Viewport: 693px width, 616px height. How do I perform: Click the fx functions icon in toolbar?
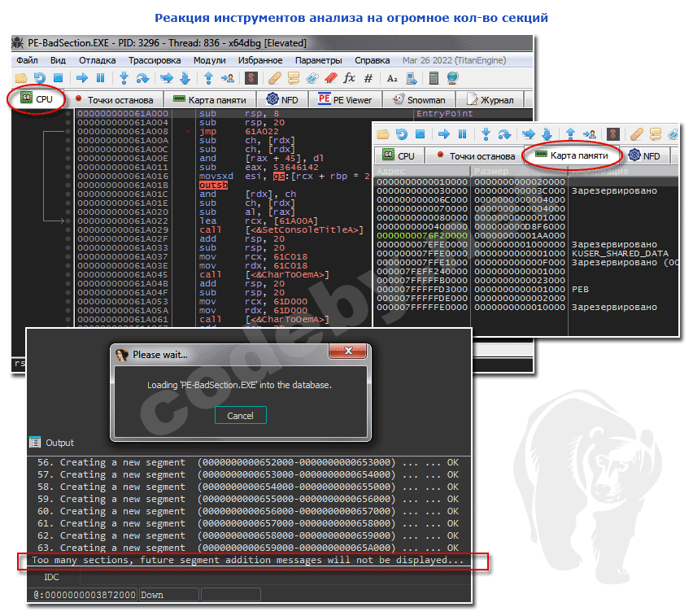tap(349, 78)
